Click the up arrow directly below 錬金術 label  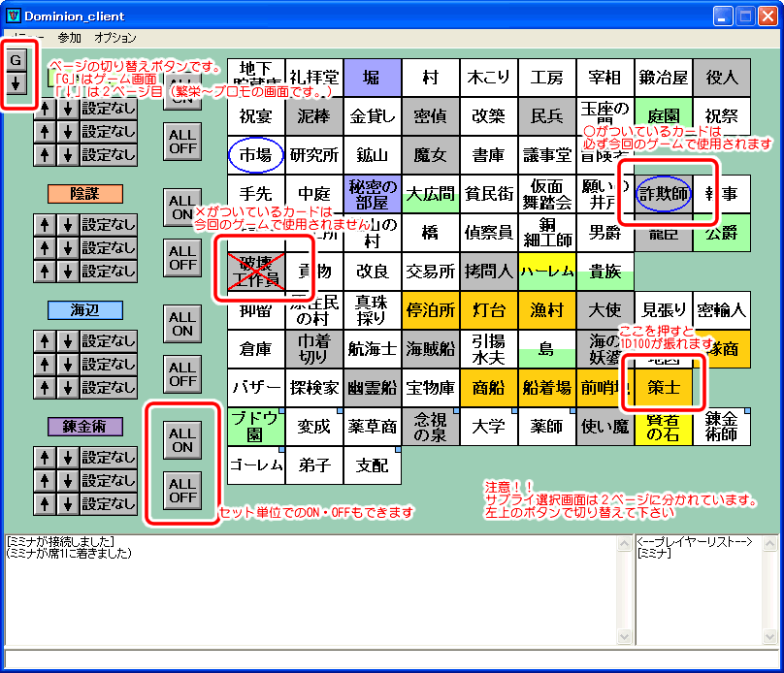(45, 458)
